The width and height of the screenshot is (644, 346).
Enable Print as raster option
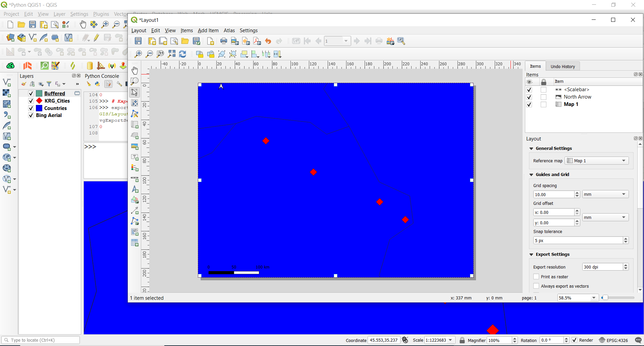coord(536,277)
